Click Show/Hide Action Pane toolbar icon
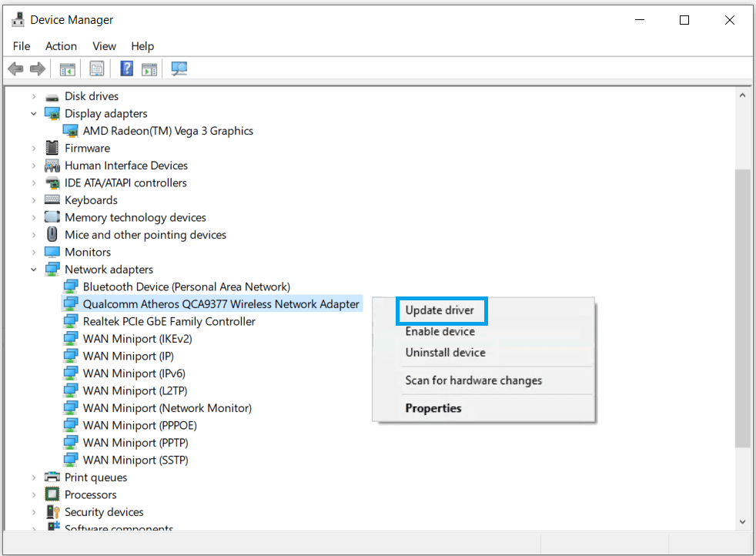The height and width of the screenshot is (556, 756). [149, 69]
